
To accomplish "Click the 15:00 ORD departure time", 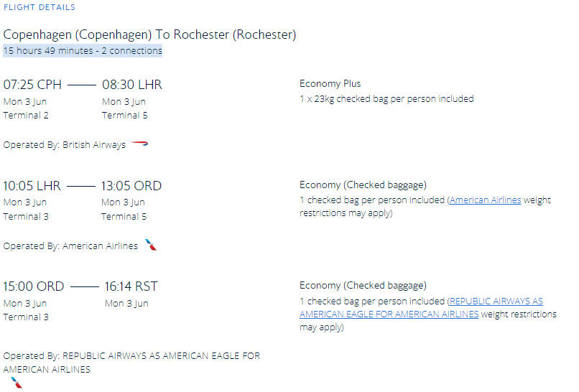I will [34, 286].
